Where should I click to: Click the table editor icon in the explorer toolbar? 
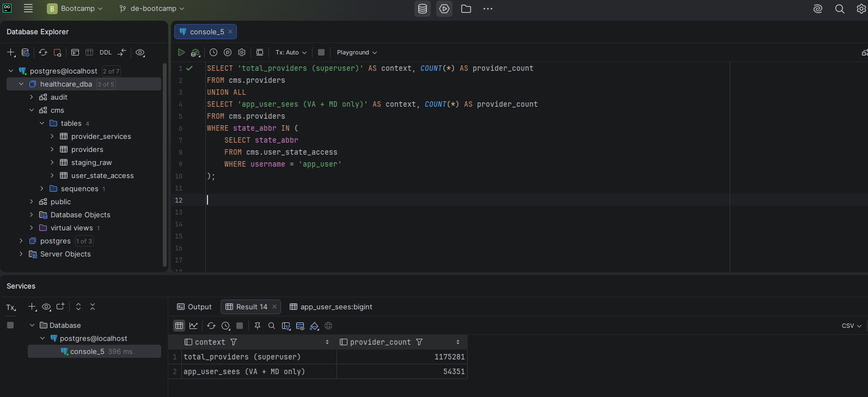[89, 52]
